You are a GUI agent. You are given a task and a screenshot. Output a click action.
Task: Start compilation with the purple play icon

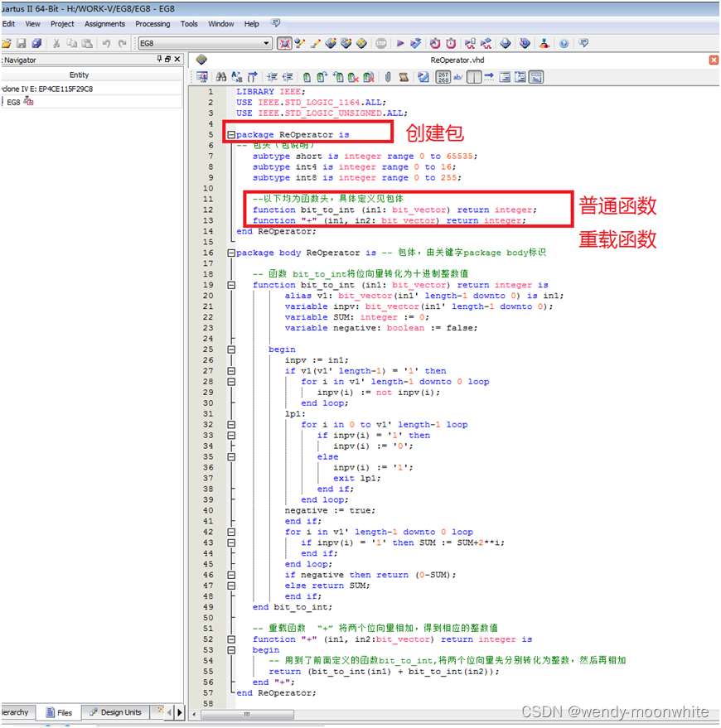tap(400, 43)
